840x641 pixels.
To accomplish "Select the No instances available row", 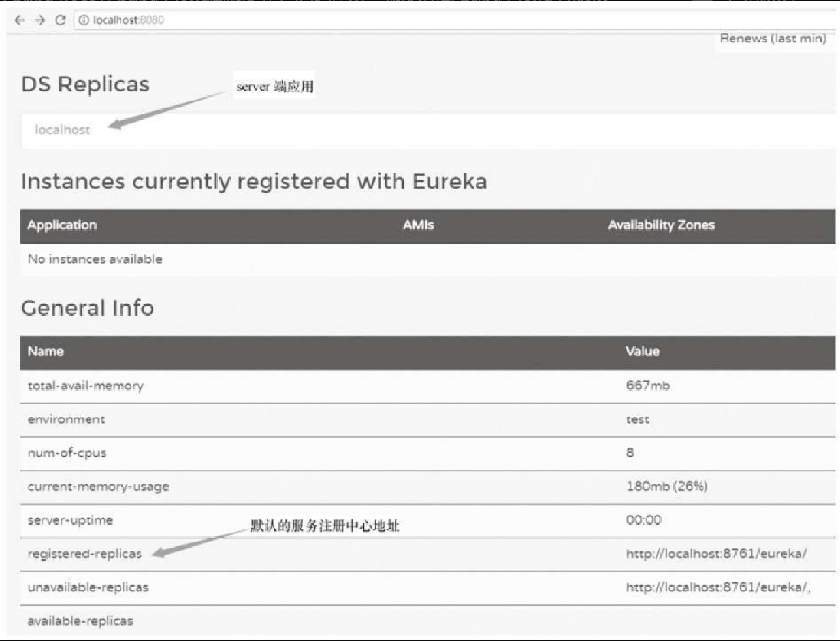I will [428, 259].
